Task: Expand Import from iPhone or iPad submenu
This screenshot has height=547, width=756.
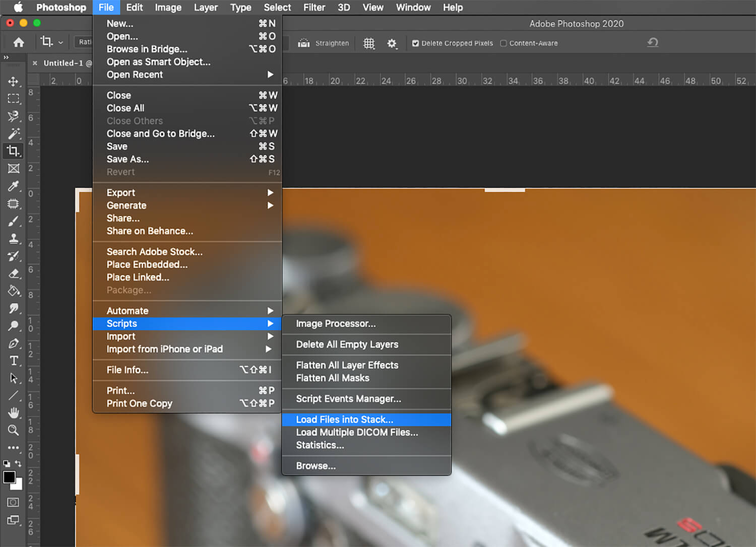Action: point(187,349)
